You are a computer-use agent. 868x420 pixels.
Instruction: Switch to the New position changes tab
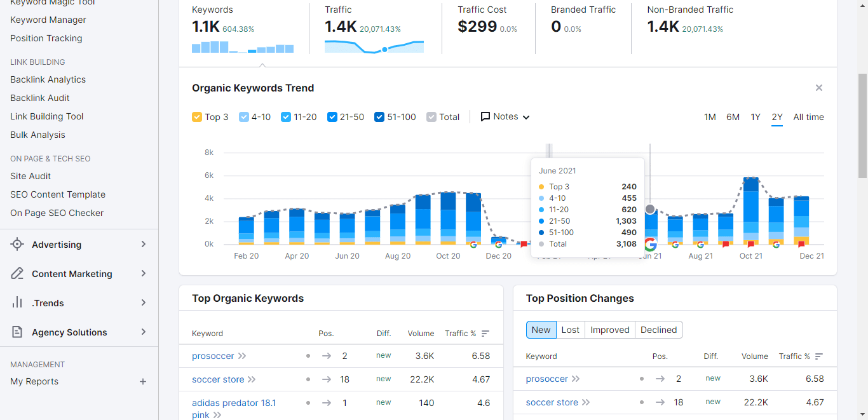tap(541, 330)
